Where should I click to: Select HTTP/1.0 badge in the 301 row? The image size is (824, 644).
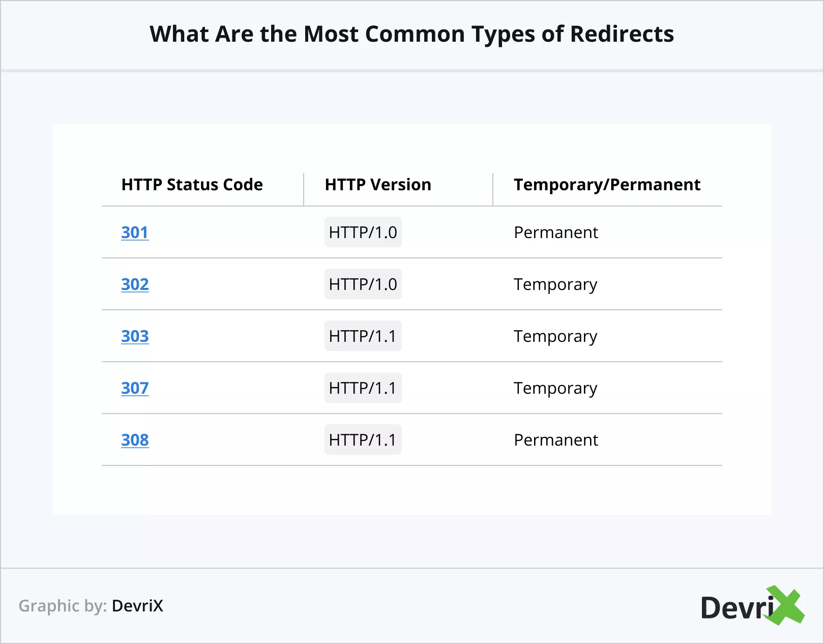coord(363,232)
